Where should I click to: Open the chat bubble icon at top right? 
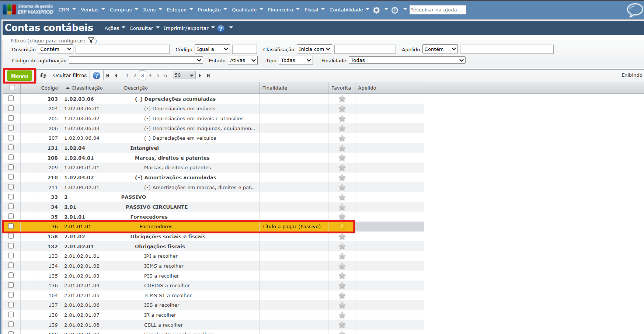[634, 10]
